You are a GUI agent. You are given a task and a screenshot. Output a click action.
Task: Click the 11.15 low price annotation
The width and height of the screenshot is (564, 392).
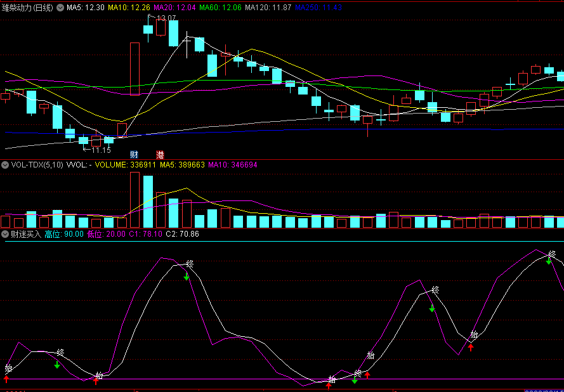[x=101, y=150]
